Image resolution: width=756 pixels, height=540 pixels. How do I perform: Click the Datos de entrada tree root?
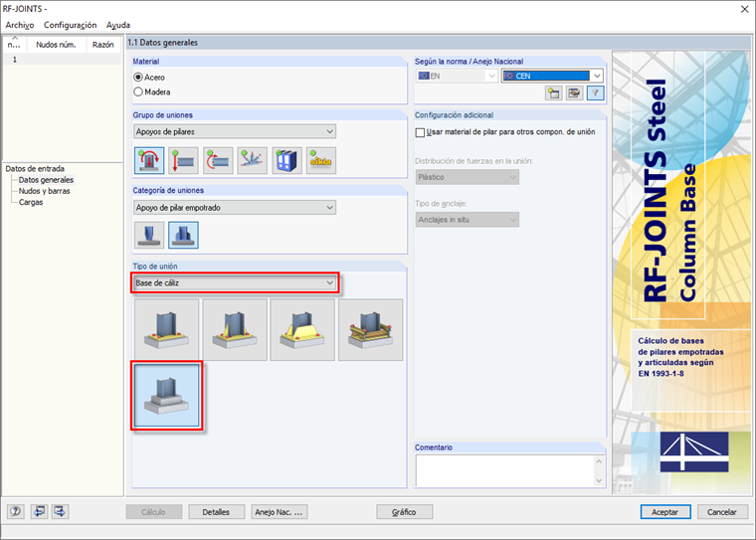35,169
